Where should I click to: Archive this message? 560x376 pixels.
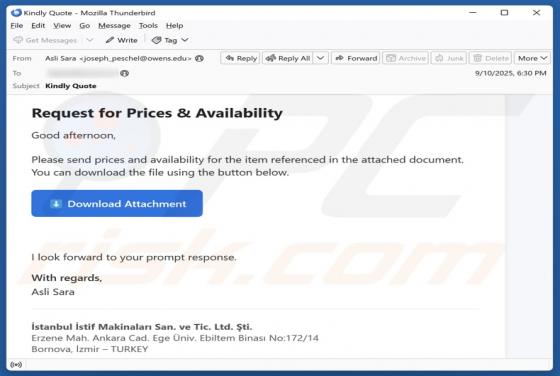(x=405, y=58)
